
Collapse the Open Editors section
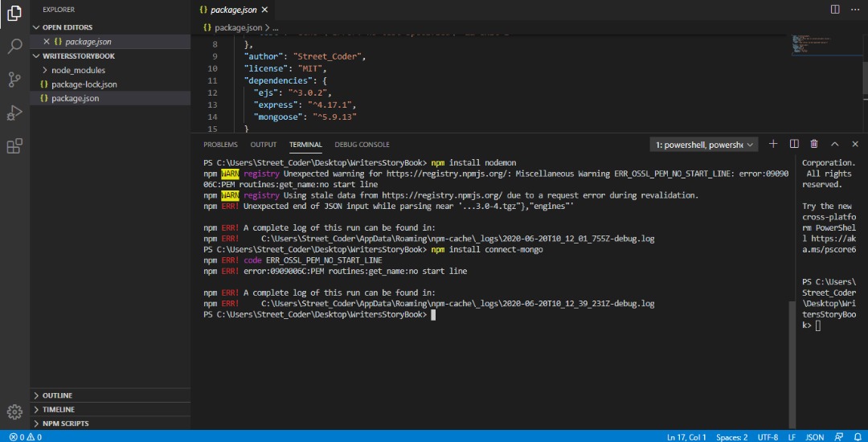(x=110, y=27)
